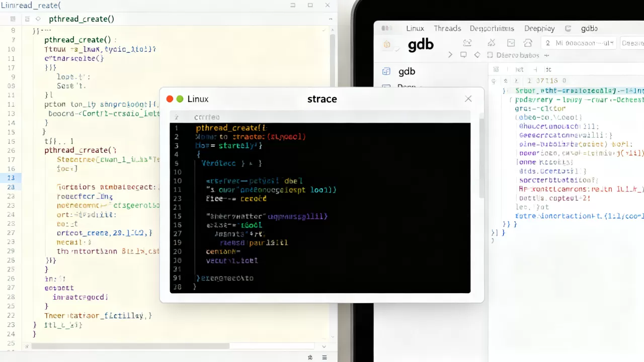Click the "let" label in the gdb panel header

519,69
